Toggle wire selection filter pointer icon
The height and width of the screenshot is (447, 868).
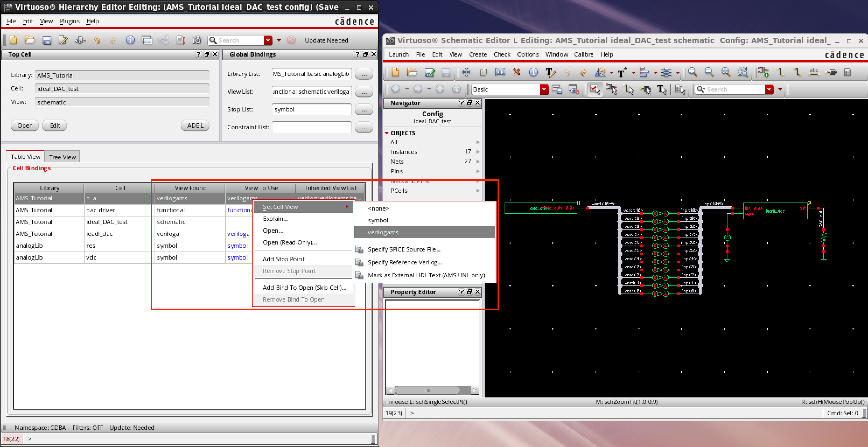(x=628, y=89)
